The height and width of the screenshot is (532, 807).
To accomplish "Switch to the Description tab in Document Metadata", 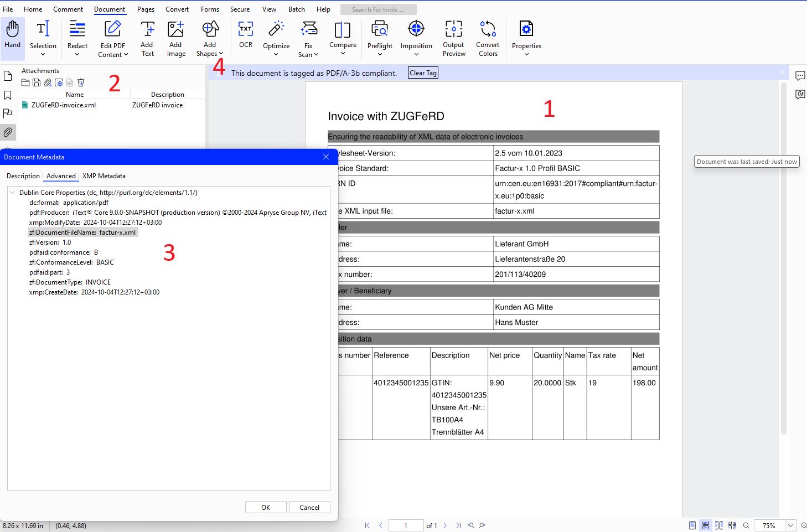I will [x=23, y=176].
